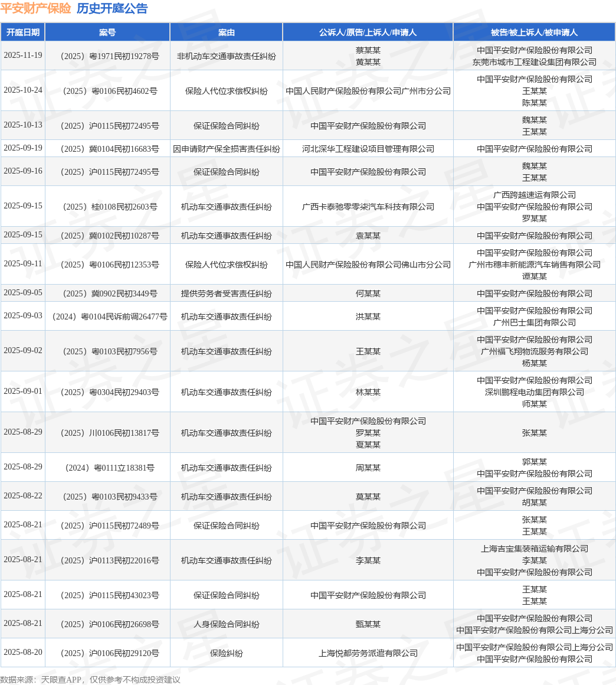Click plaintiff 洪某某
Viewport: 616px width, 685px height.
(x=368, y=317)
